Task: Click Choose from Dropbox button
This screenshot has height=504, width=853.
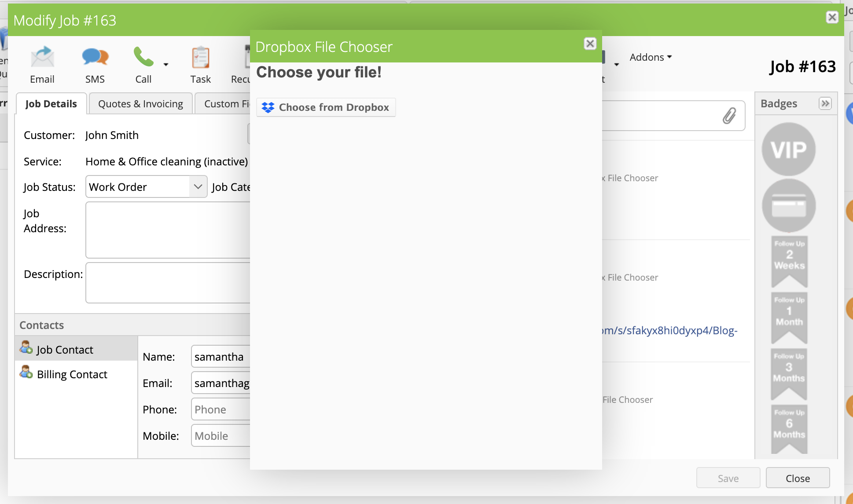Action: point(326,107)
